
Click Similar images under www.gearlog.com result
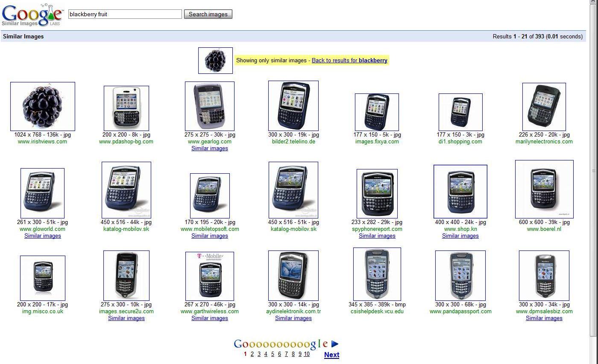coord(209,148)
